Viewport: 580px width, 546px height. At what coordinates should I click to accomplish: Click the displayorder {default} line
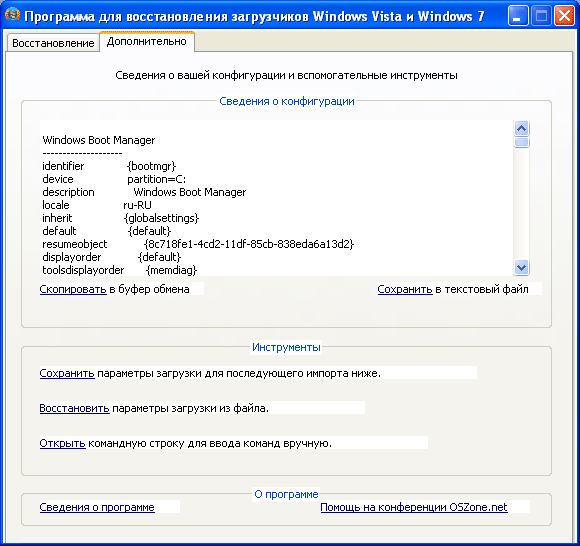[x=112, y=257]
